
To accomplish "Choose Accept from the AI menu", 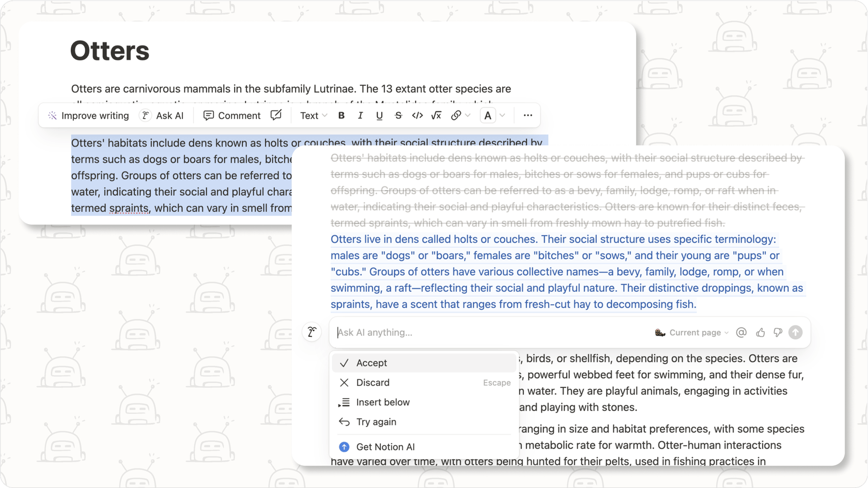I will point(371,363).
